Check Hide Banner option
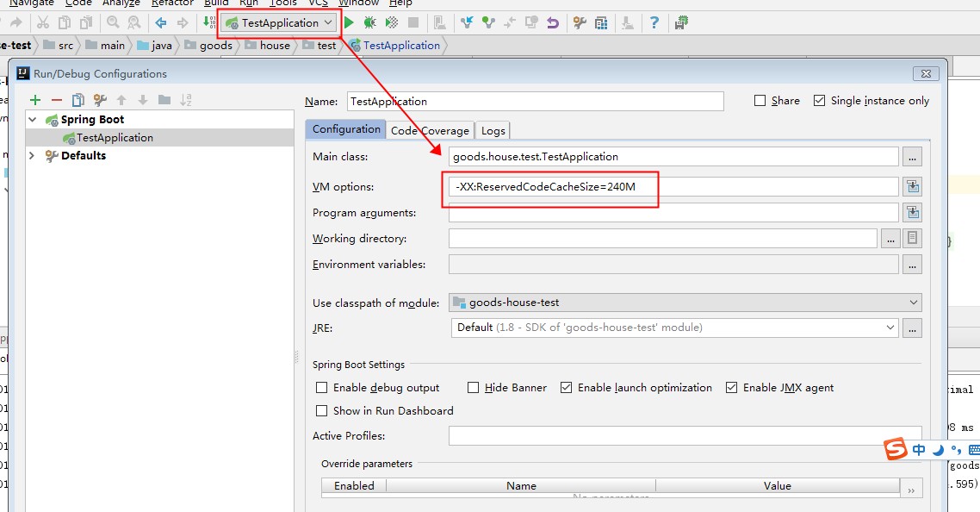The height and width of the screenshot is (512, 980). pyautogui.click(x=473, y=388)
